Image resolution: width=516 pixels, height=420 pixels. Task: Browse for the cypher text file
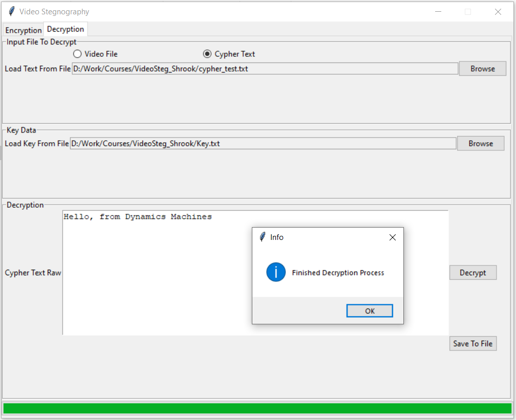pos(482,69)
